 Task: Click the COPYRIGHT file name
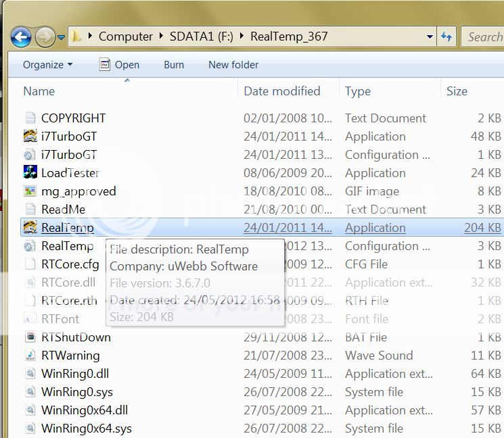tap(73, 118)
